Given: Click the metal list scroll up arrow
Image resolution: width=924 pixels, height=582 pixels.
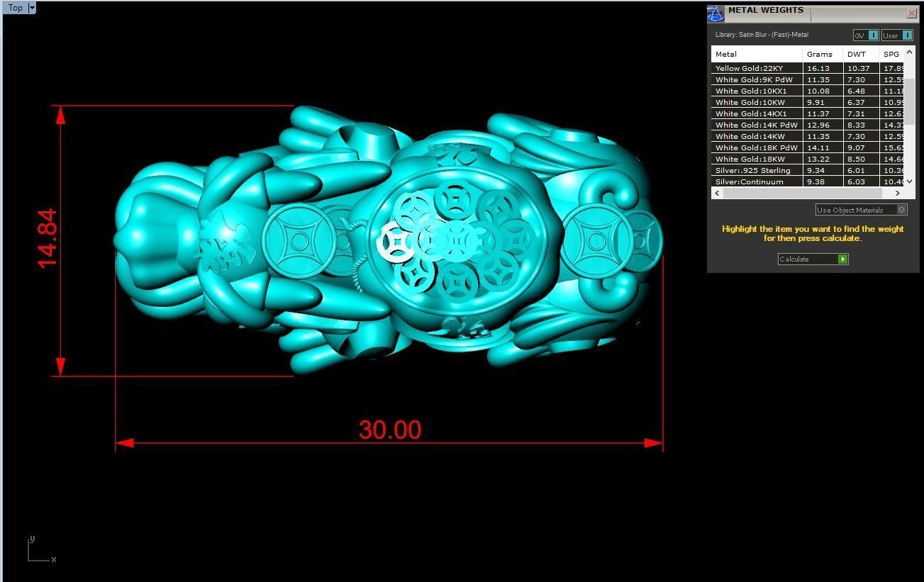Looking at the screenshot, I should click(x=910, y=52).
